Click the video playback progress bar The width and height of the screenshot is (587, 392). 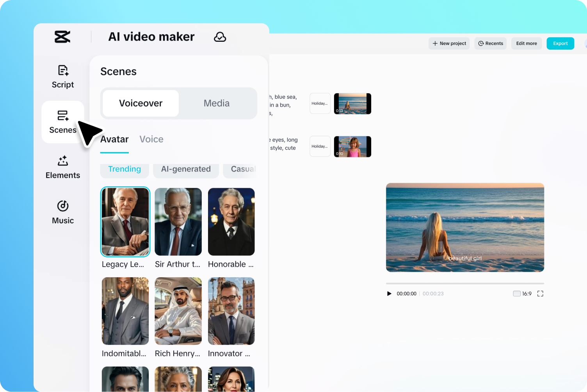pyautogui.click(x=465, y=283)
